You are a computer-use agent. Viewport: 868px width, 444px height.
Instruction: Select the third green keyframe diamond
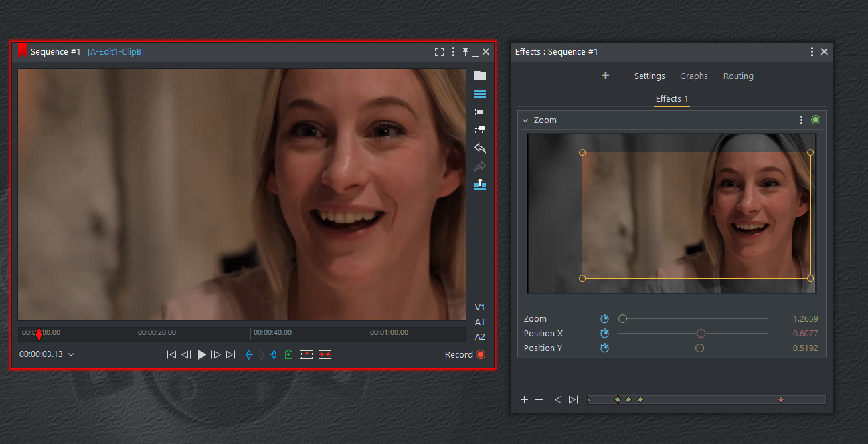pyautogui.click(x=640, y=400)
